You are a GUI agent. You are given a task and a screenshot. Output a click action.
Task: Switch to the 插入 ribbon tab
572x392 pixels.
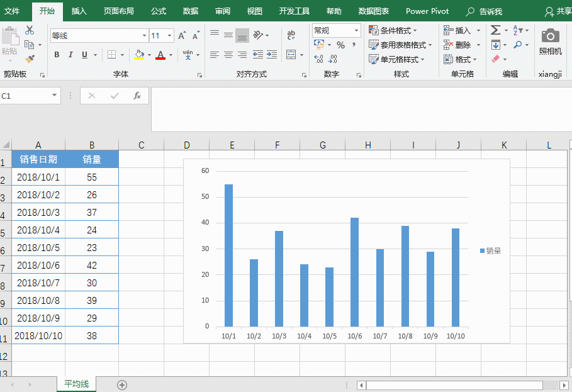click(79, 11)
